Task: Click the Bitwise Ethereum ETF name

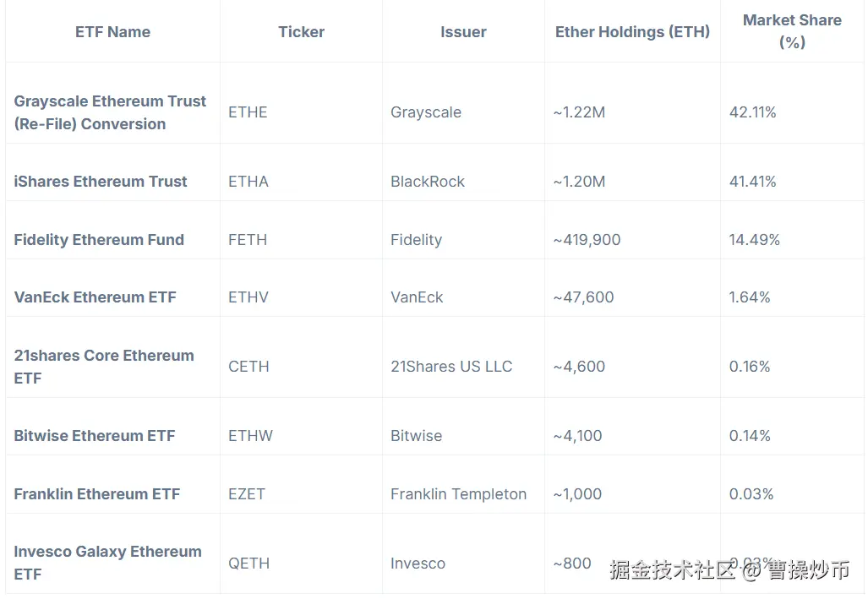Action: (x=95, y=436)
